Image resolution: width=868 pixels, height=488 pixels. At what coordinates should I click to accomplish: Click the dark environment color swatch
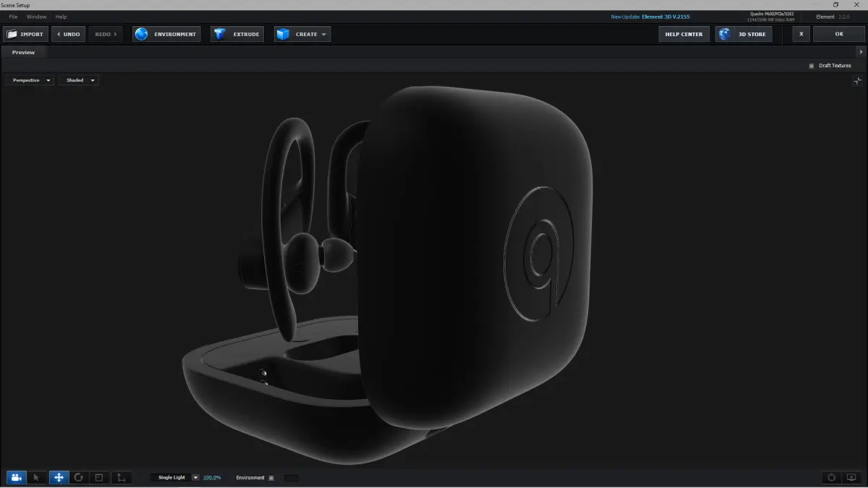pyautogui.click(x=291, y=478)
